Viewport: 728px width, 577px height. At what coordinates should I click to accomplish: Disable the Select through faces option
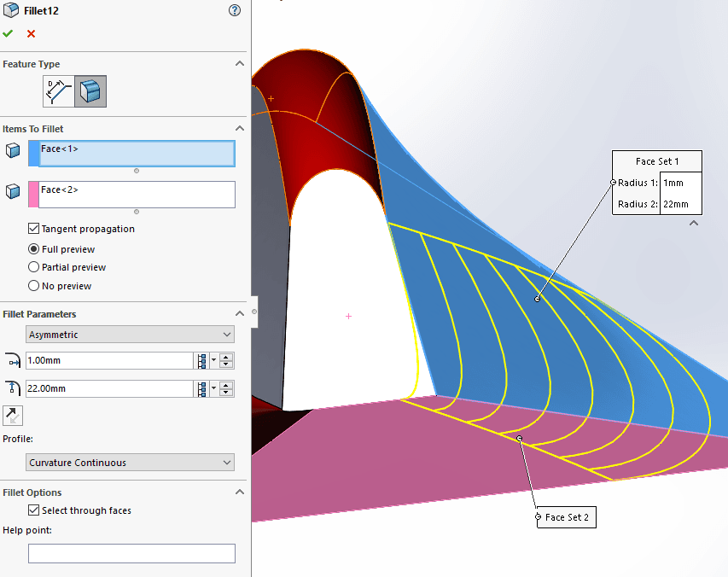tap(34, 510)
